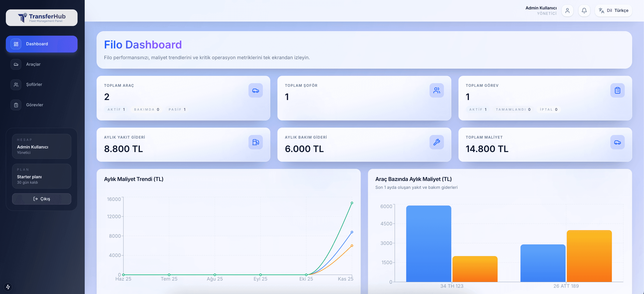Click the fuel pump icon on Aylık Yakıt Gideri
Image resolution: width=644 pixels, height=294 pixels.
[256, 142]
